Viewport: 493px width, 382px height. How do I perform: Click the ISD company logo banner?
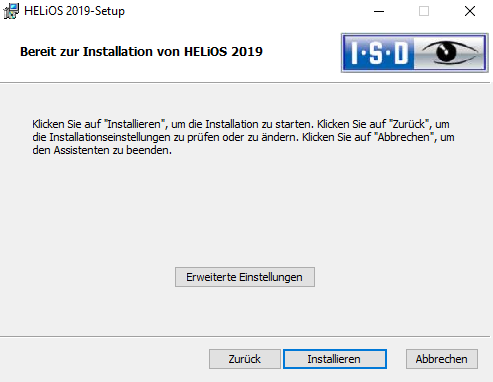415,53
